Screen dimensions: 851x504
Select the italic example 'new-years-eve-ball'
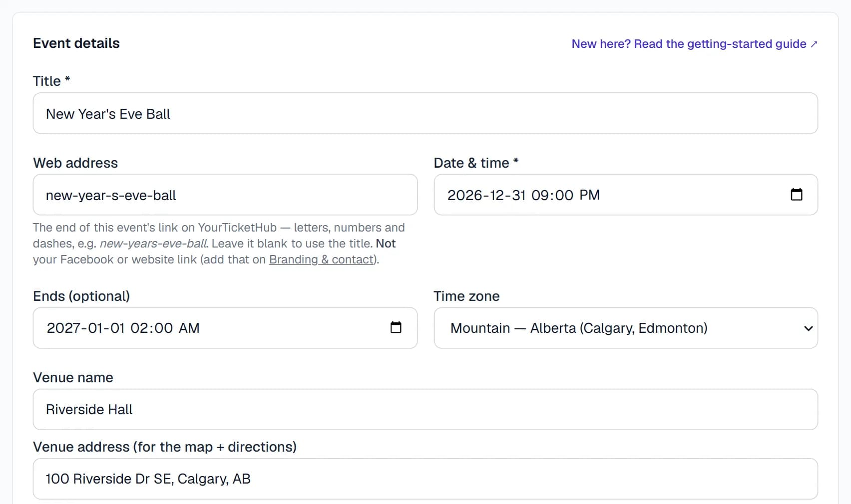153,244
